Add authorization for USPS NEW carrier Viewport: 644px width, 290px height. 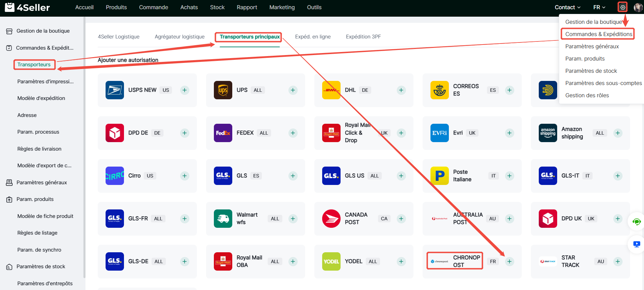point(185,90)
